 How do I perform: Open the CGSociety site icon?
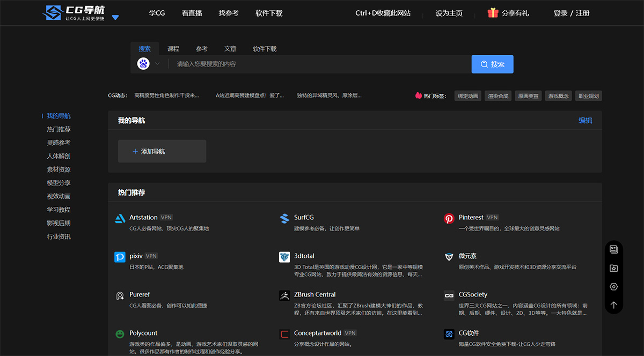point(449,295)
